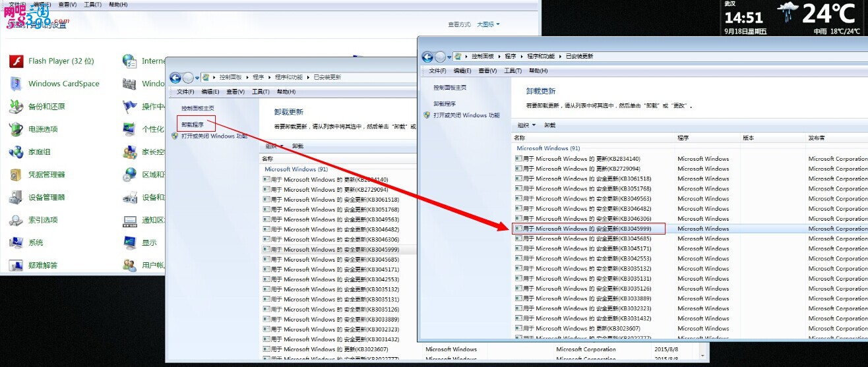The width and height of the screenshot is (868, 367).
Task: Change 查看方式 using 大图标 dropdown
Action: point(487,24)
